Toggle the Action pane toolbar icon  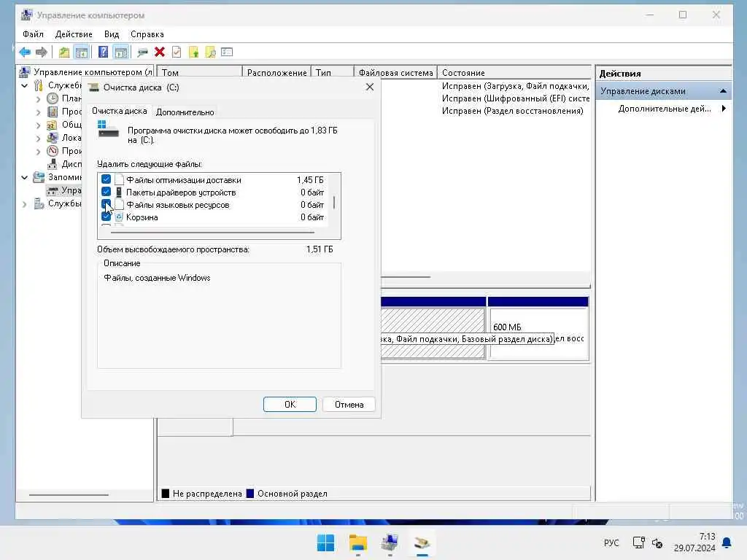(121, 52)
